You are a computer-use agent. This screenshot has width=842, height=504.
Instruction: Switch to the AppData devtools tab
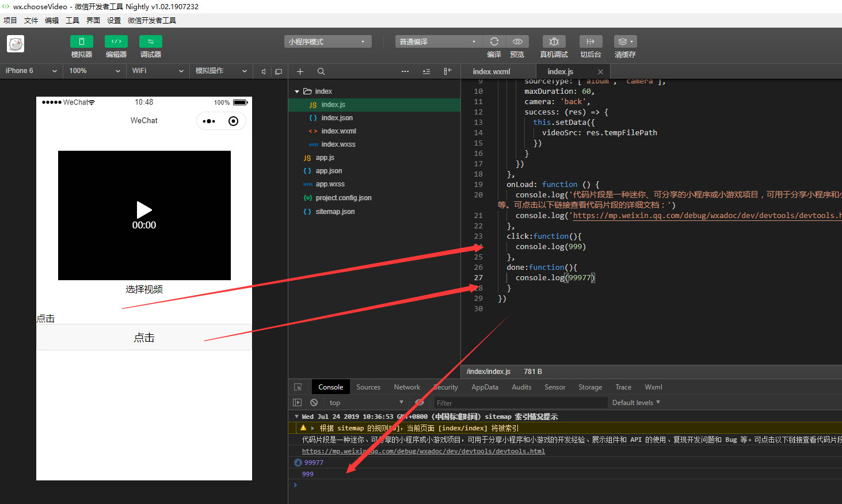click(x=485, y=387)
